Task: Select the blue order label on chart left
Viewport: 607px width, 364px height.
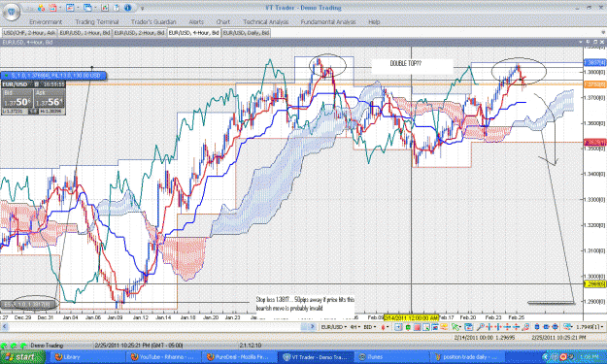Action: (53, 76)
